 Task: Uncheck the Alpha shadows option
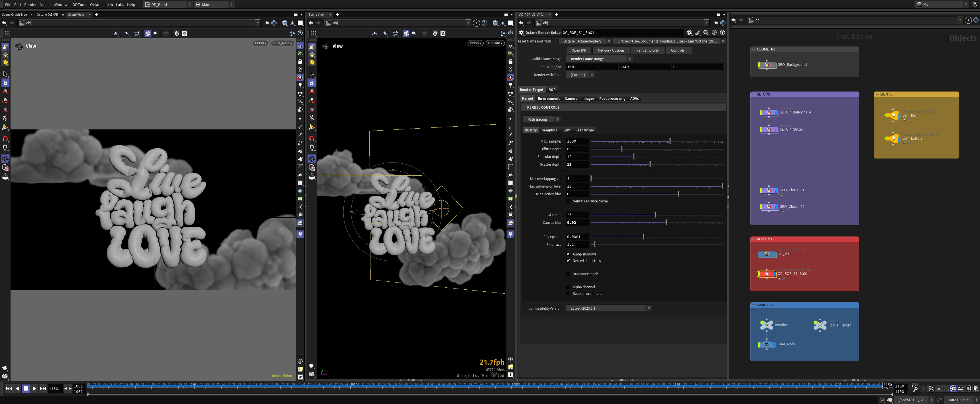(x=569, y=254)
